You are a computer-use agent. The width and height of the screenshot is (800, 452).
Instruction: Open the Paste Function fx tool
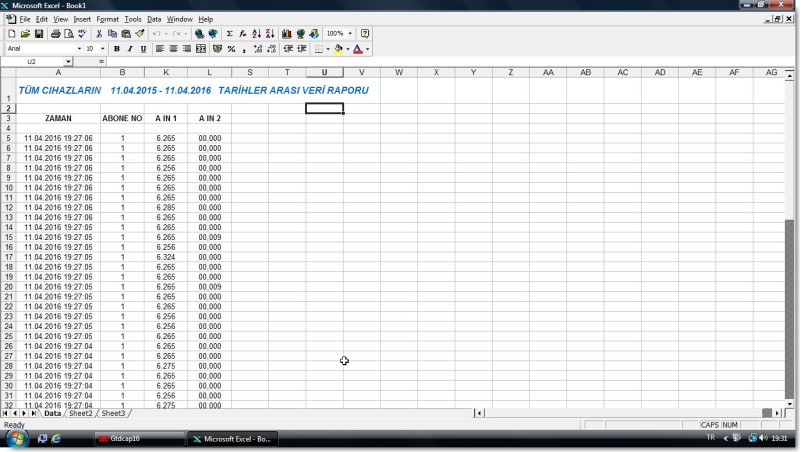click(x=243, y=34)
